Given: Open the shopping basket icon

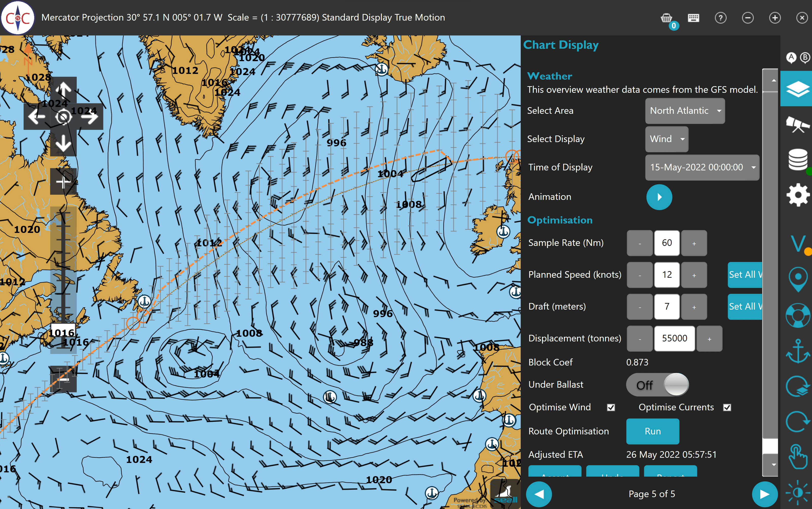Looking at the screenshot, I should tap(666, 18).
